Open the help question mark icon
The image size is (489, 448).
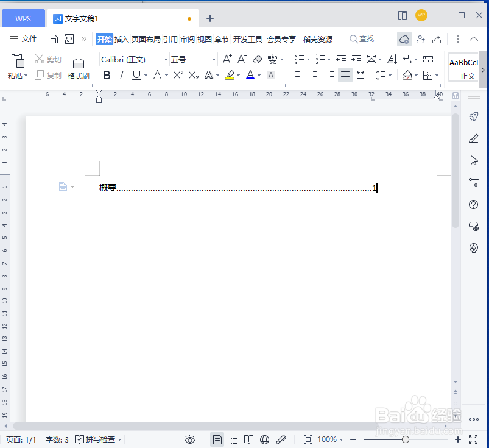473,204
